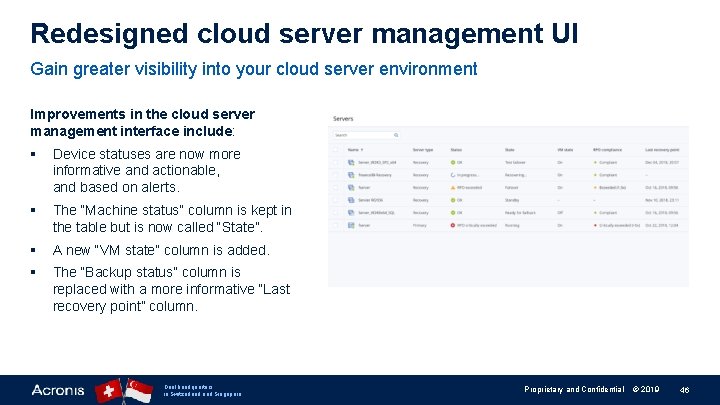Tick the checkbox for the Ready for failover row
This screenshot has height=405, width=720.
[x=335, y=213]
